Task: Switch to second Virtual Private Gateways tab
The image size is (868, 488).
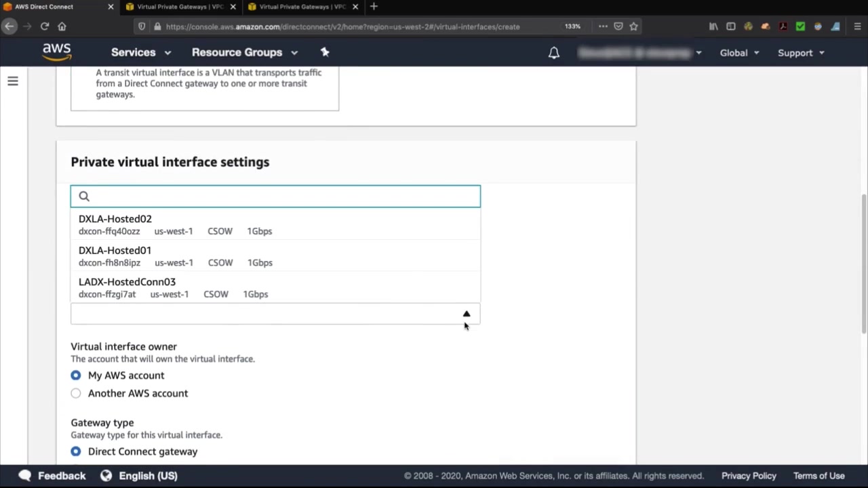Action: pos(302,7)
